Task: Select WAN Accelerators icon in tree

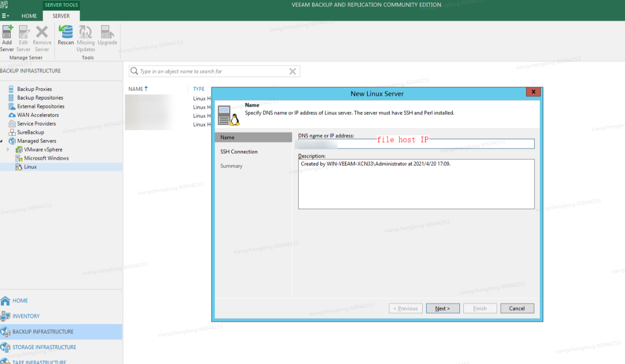Action: [x=12, y=115]
